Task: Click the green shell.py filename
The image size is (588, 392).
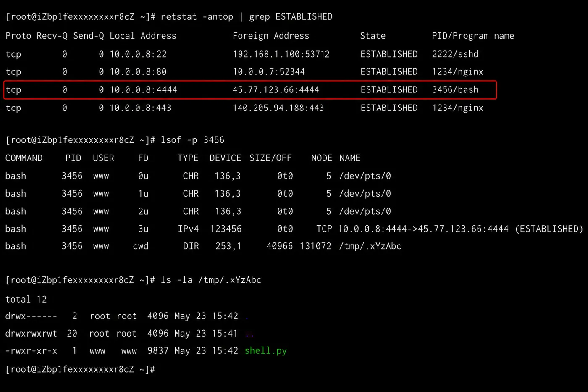Action: 265,351
